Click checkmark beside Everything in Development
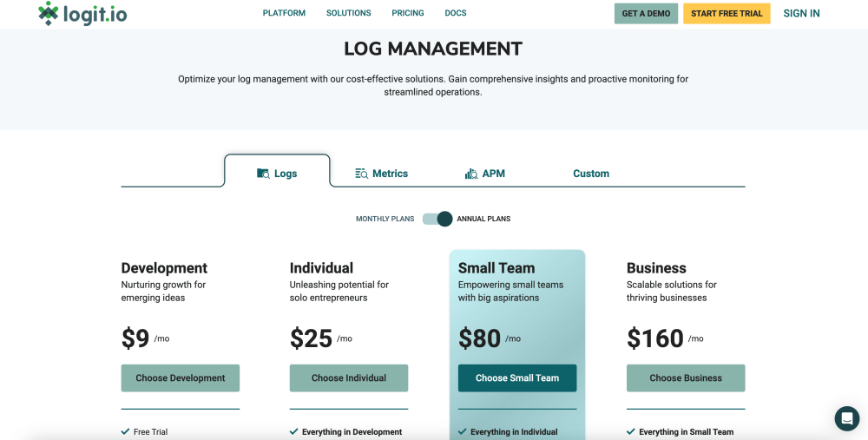The width and height of the screenshot is (868, 440). [293, 431]
